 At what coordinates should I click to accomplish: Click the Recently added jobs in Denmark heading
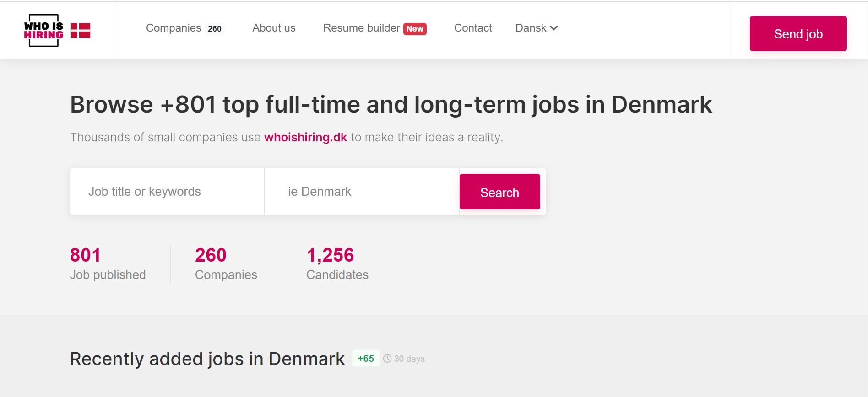pyautogui.click(x=207, y=359)
